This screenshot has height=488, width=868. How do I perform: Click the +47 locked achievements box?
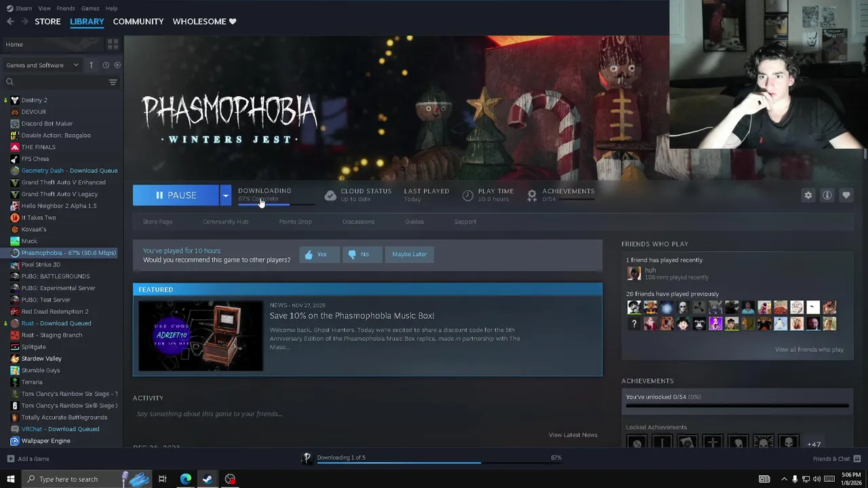(814, 444)
